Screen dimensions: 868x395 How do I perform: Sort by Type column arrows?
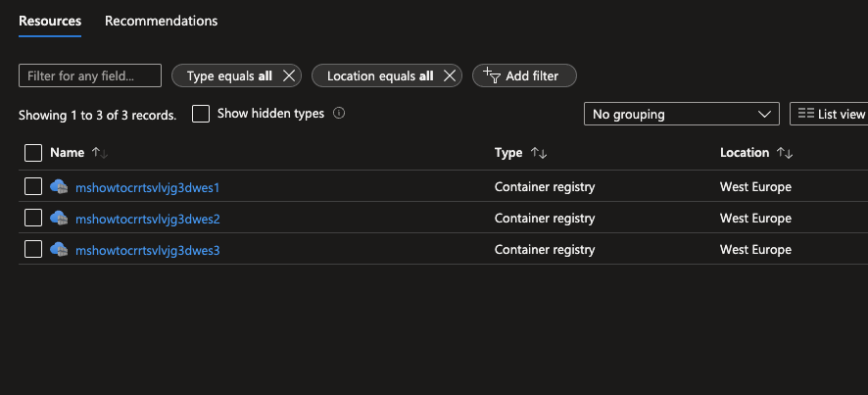(538, 153)
